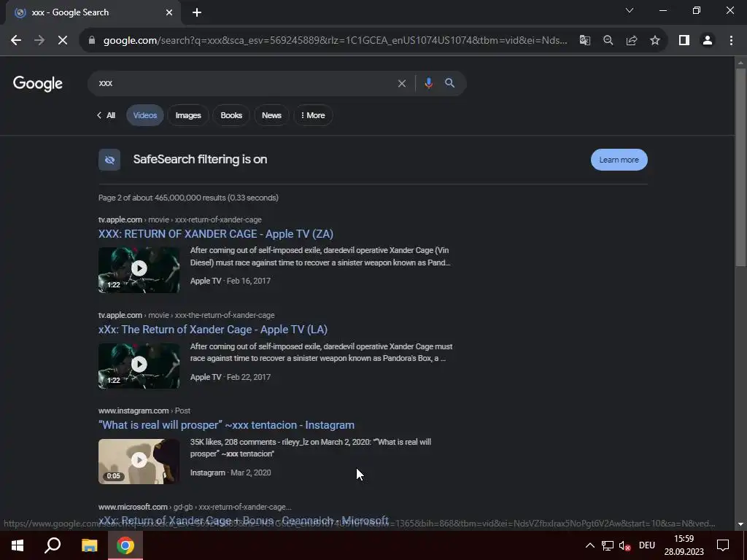Viewport: 747px width, 560px height.
Task: Click the SafeSearch eye icon
Action: (x=109, y=160)
